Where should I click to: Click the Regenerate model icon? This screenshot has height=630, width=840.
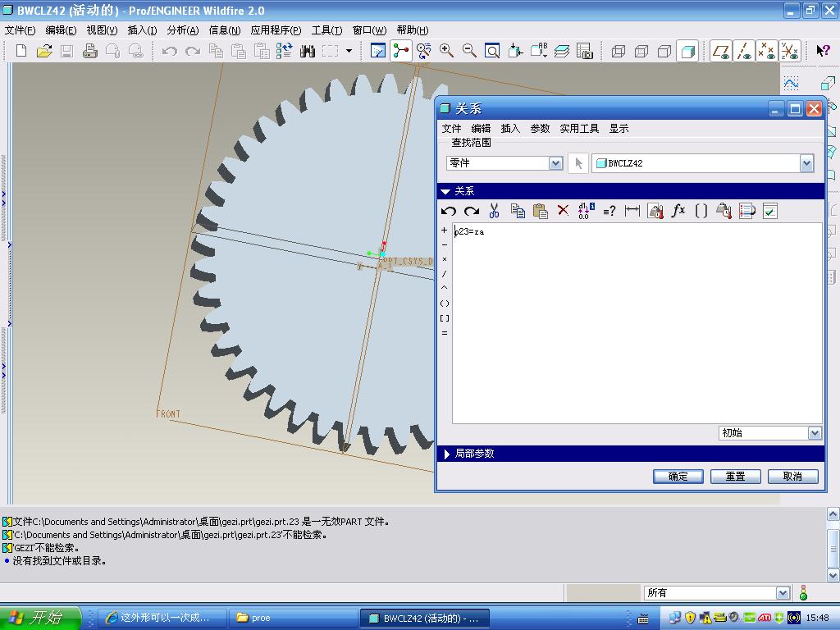pyautogui.click(x=284, y=51)
